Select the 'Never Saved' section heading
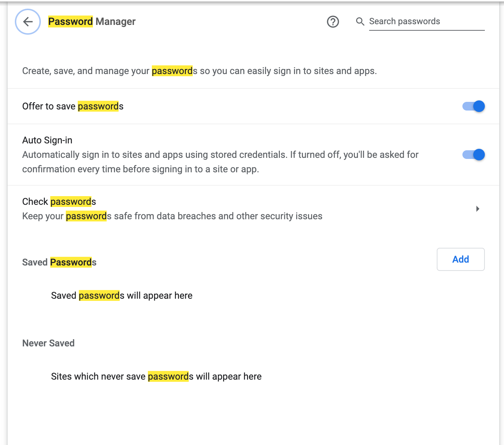The width and height of the screenshot is (504, 445). 48,343
